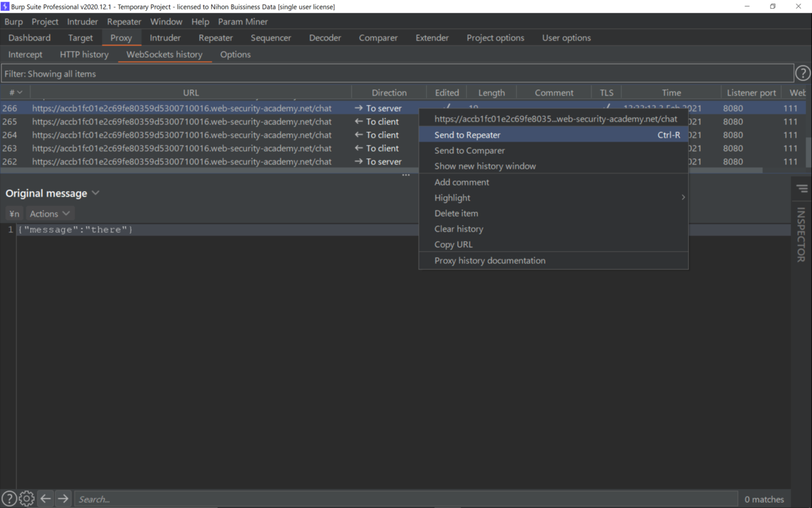Screen dimensions: 812x508
Task: Sort by Edited column header
Action: 447,93
